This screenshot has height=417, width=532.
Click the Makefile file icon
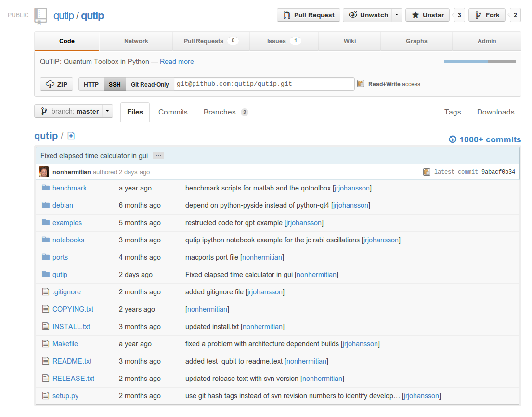pos(46,344)
